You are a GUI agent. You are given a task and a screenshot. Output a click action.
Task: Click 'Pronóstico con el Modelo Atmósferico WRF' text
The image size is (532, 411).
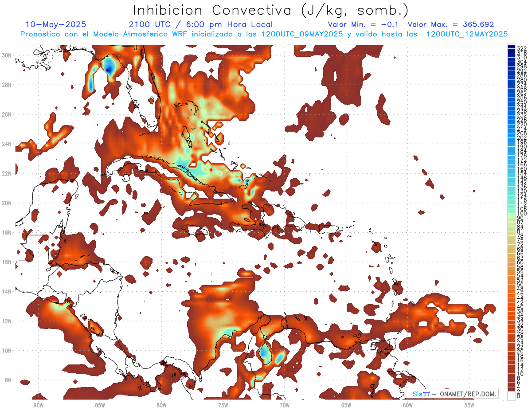(105, 34)
